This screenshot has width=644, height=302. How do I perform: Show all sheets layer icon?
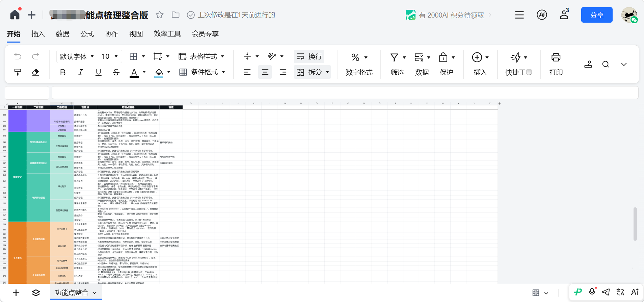point(36,293)
